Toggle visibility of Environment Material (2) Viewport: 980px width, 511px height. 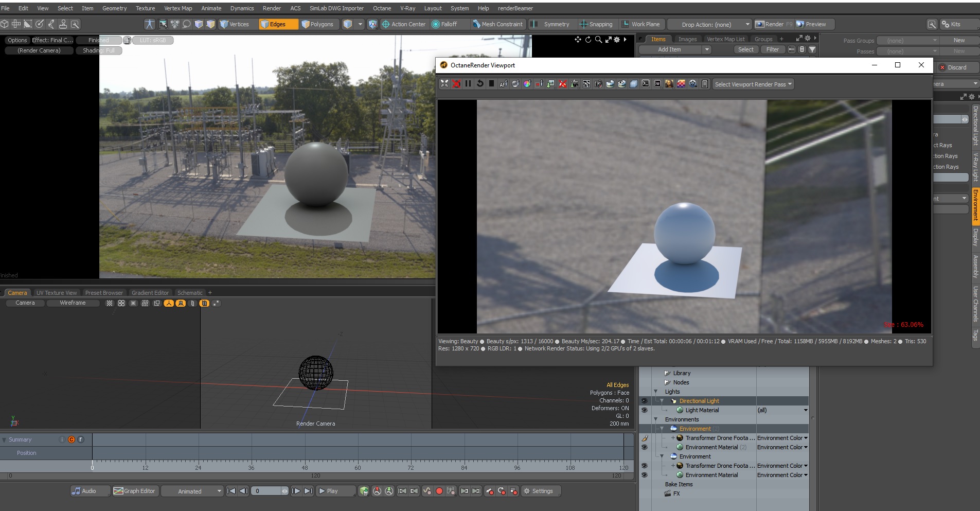click(644, 447)
